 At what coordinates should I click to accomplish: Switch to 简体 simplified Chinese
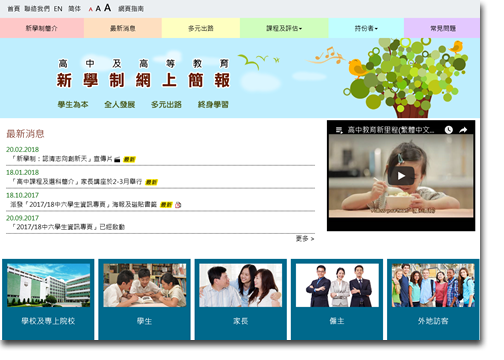74,9
